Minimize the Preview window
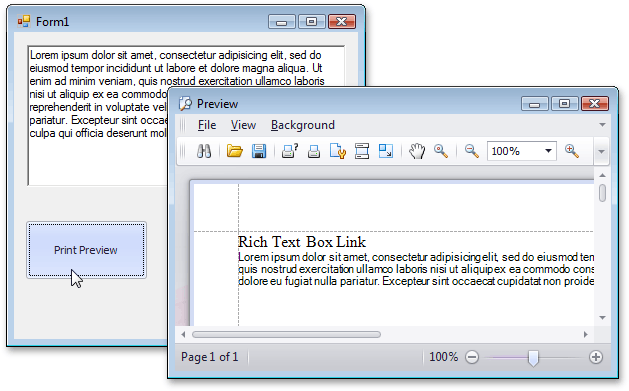The width and height of the screenshot is (629, 391). [535, 104]
